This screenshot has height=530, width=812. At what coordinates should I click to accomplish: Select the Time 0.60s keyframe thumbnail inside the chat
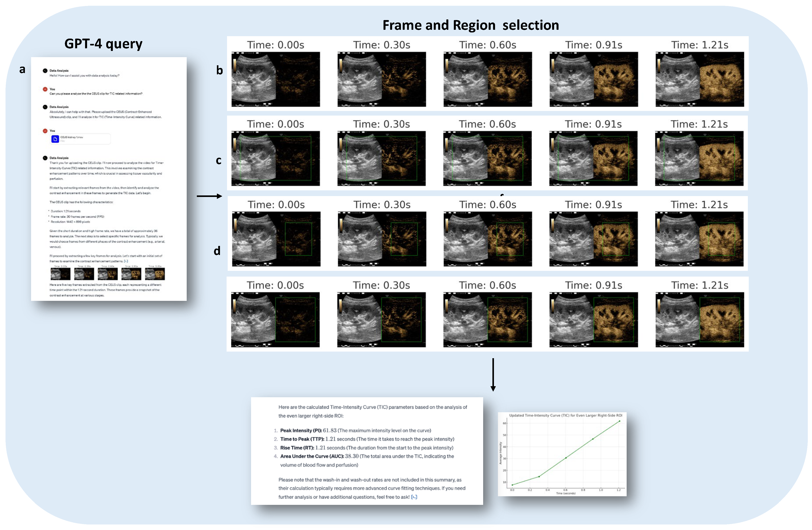click(x=108, y=274)
